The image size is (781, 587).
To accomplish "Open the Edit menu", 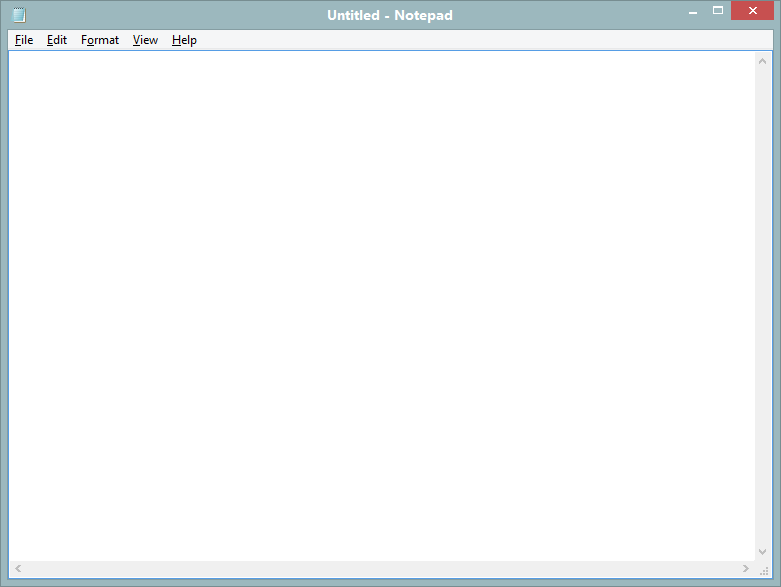I will click(x=57, y=40).
